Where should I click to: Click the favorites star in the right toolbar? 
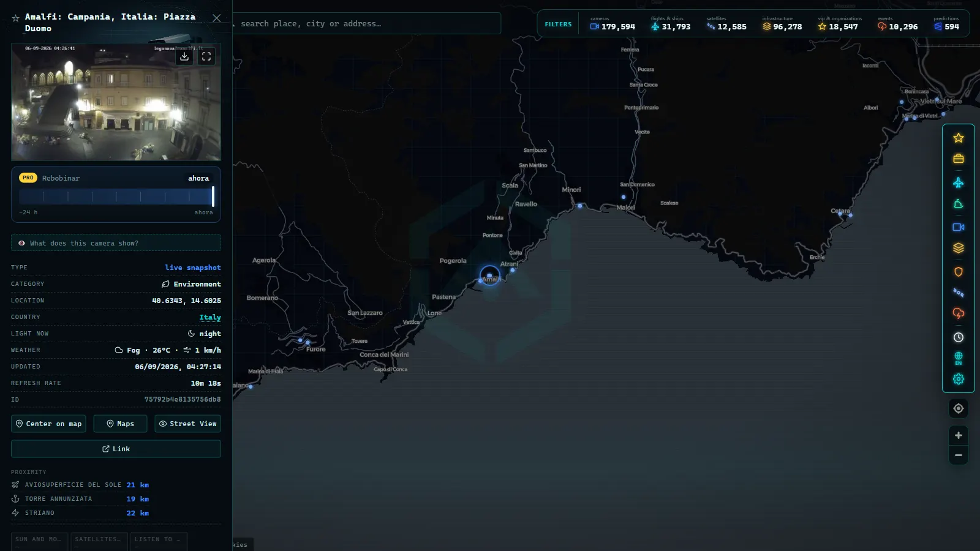point(959,138)
